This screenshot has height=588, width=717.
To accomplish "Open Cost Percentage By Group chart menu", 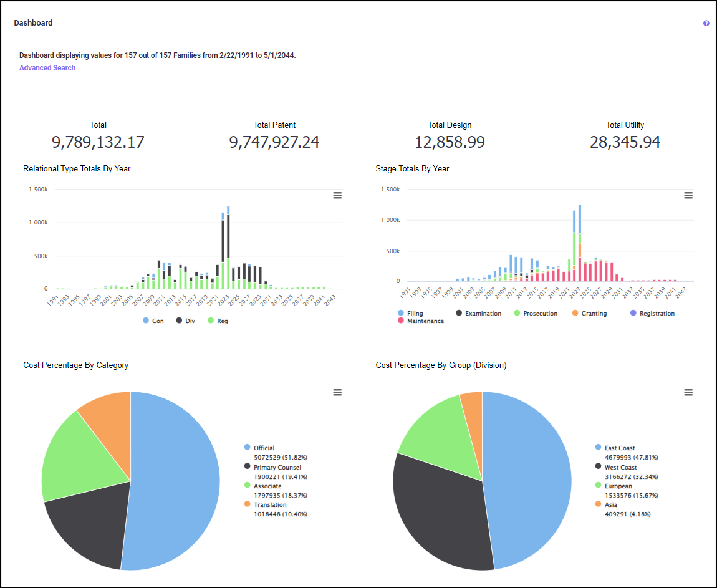I will (x=688, y=392).
